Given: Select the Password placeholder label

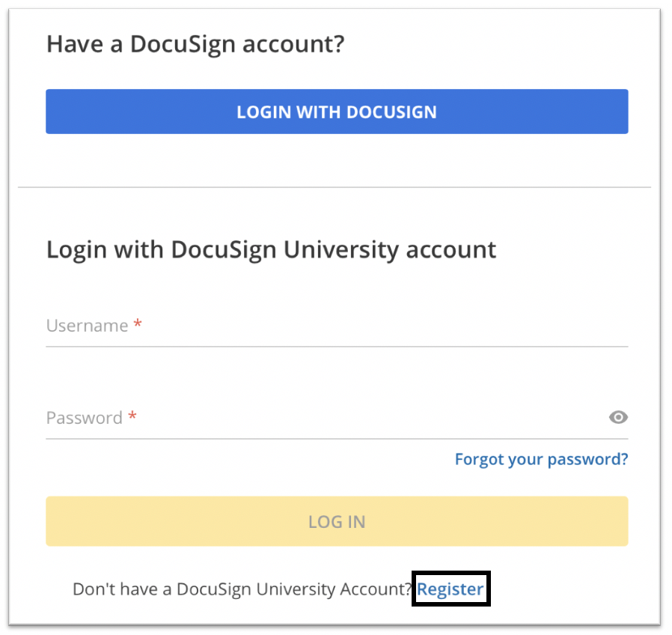Looking at the screenshot, I should pyautogui.click(x=84, y=418).
